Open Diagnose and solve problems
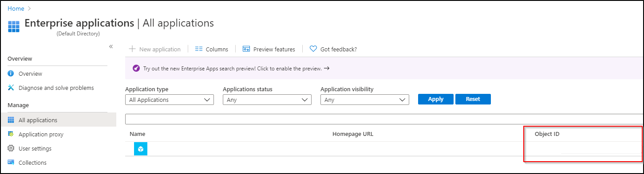 click(56, 88)
